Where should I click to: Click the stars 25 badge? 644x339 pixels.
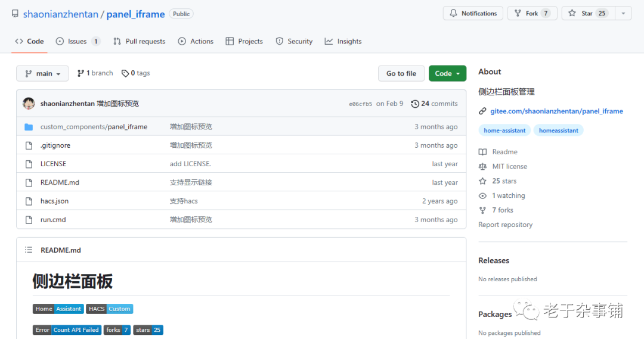point(148,329)
